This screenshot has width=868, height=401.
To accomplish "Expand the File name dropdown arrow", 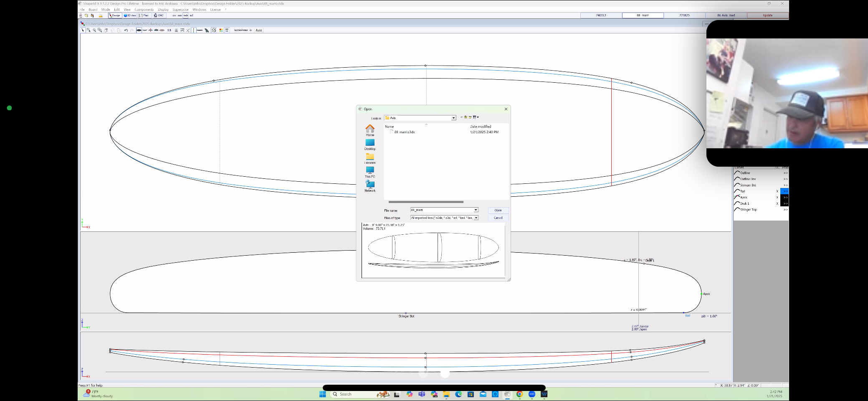I will [476, 210].
